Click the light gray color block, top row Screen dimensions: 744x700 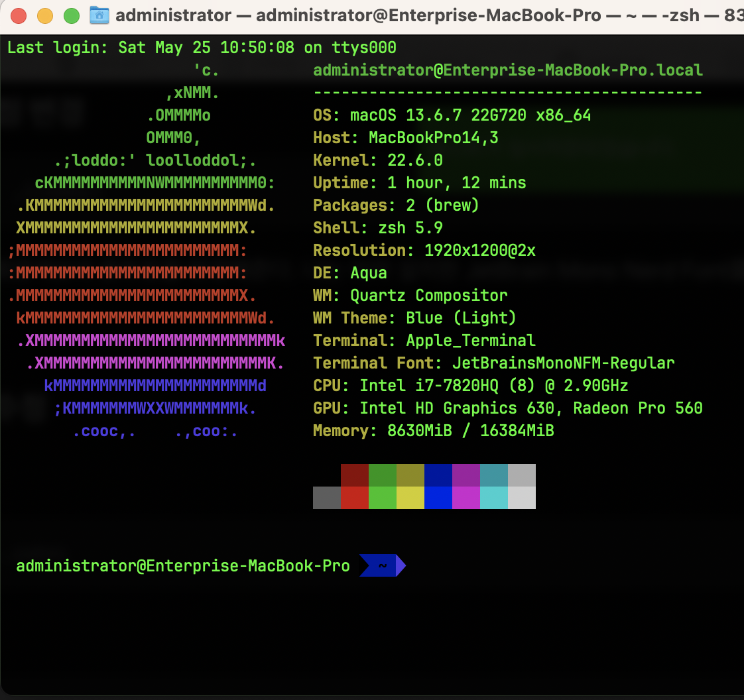tap(522, 475)
